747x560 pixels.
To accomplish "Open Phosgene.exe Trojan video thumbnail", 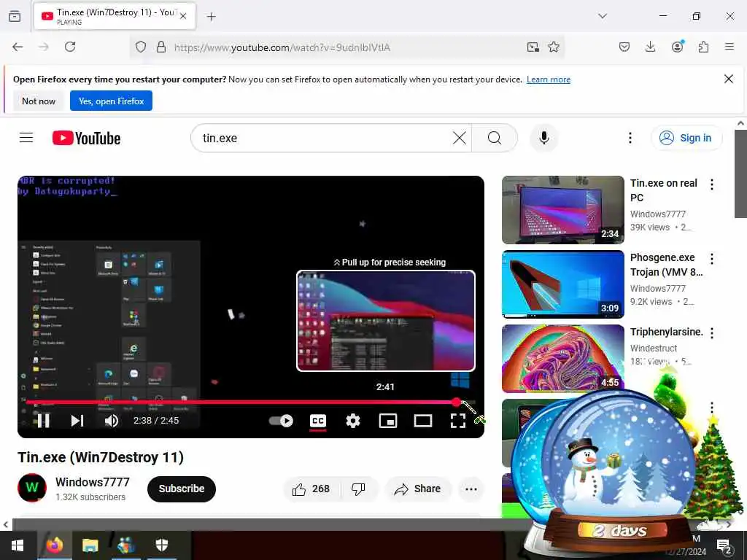I will 562,284.
